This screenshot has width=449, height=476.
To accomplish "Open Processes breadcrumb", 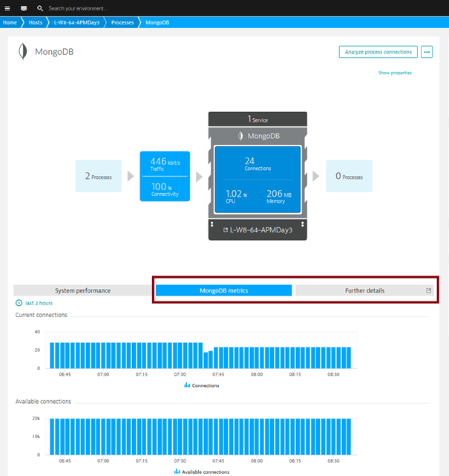I will pos(122,22).
